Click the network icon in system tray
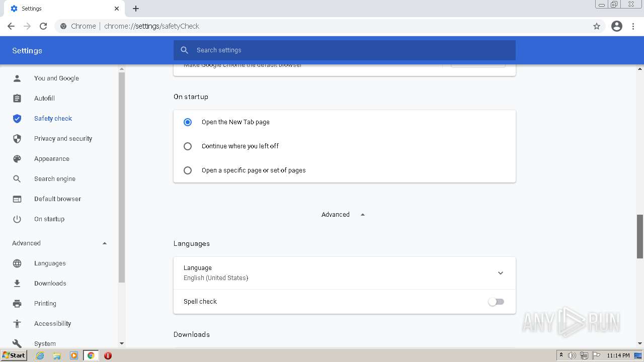 584,355
